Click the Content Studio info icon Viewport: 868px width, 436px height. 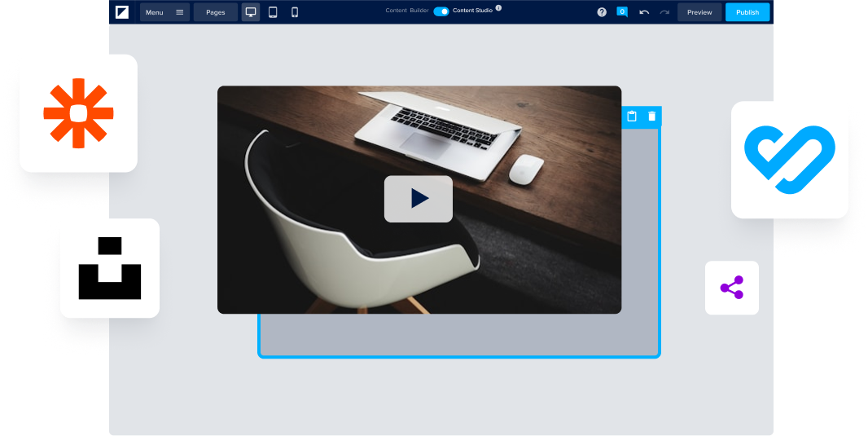498,8
